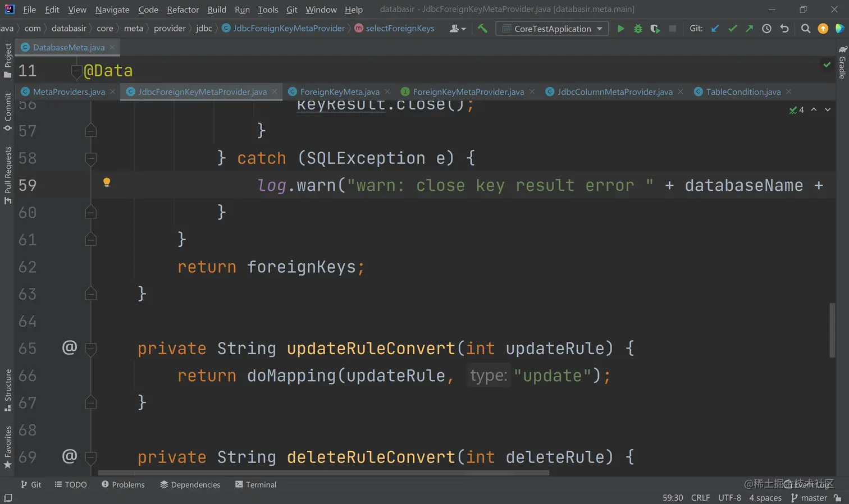
Task: Commit changes with the green Git checkmark
Action: click(732, 29)
